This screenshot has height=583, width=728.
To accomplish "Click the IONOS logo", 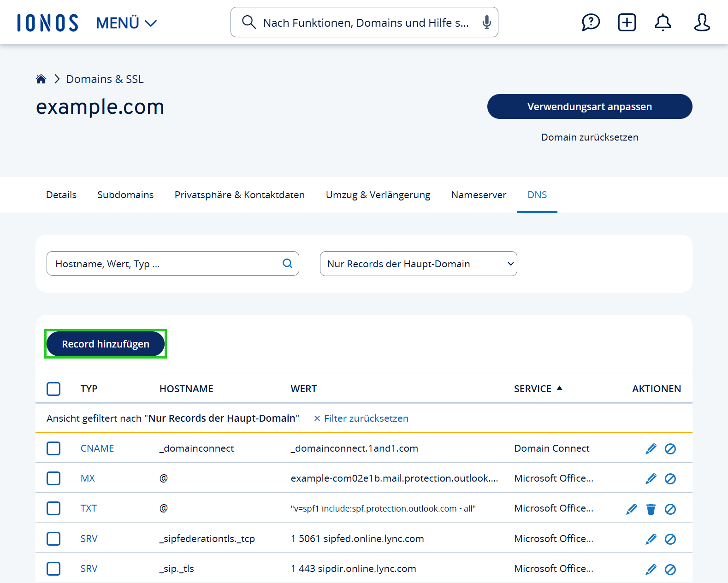I will click(x=47, y=23).
